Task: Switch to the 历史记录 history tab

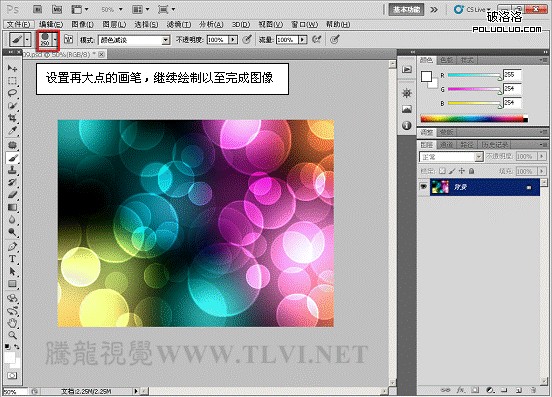Action: [495, 145]
